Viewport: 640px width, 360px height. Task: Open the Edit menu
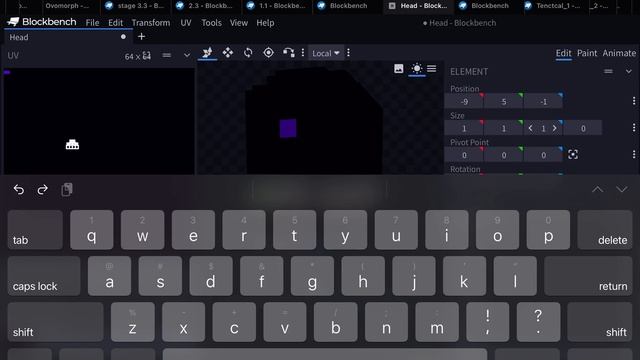click(116, 23)
